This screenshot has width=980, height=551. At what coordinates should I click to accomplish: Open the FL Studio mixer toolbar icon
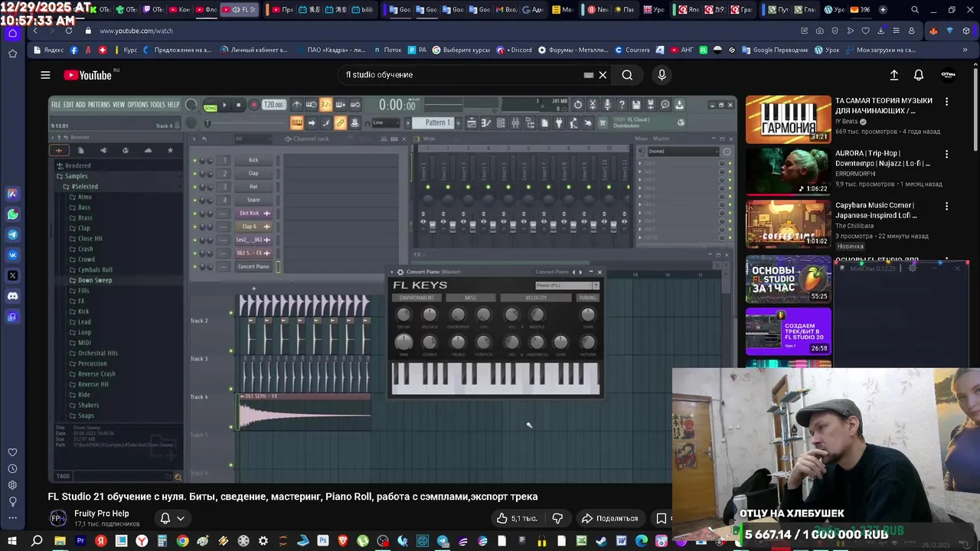(x=515, y=122)
